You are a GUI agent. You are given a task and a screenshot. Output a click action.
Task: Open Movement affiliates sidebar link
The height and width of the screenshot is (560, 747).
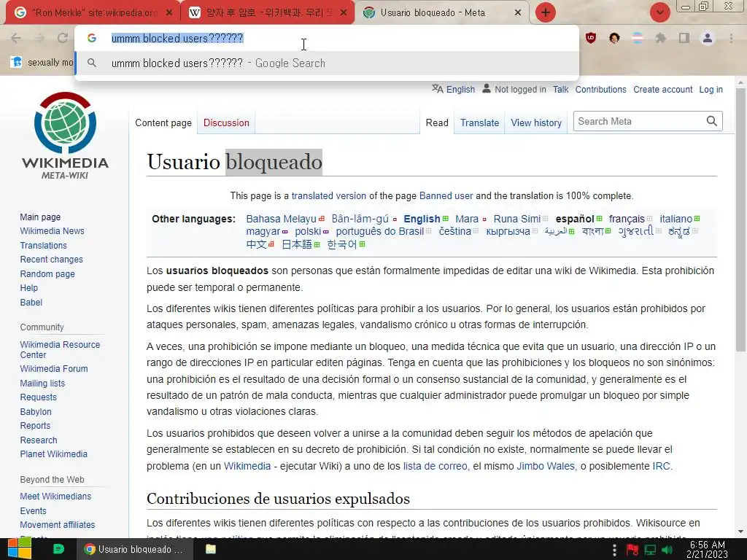tap(58, 525)
